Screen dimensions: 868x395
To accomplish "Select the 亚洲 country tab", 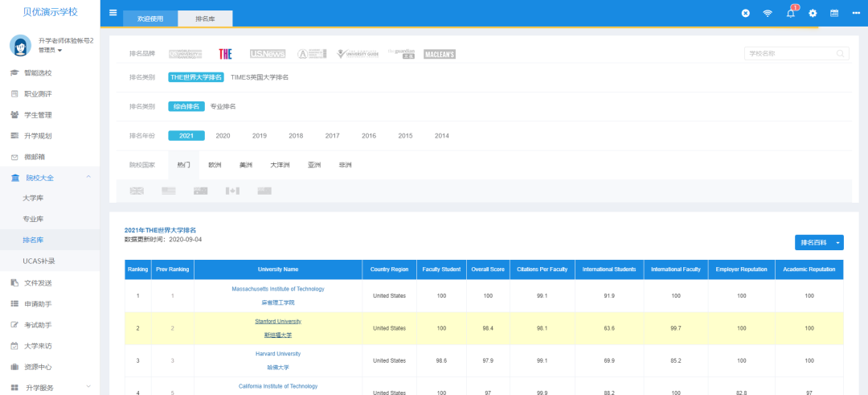I will (314, 165).
